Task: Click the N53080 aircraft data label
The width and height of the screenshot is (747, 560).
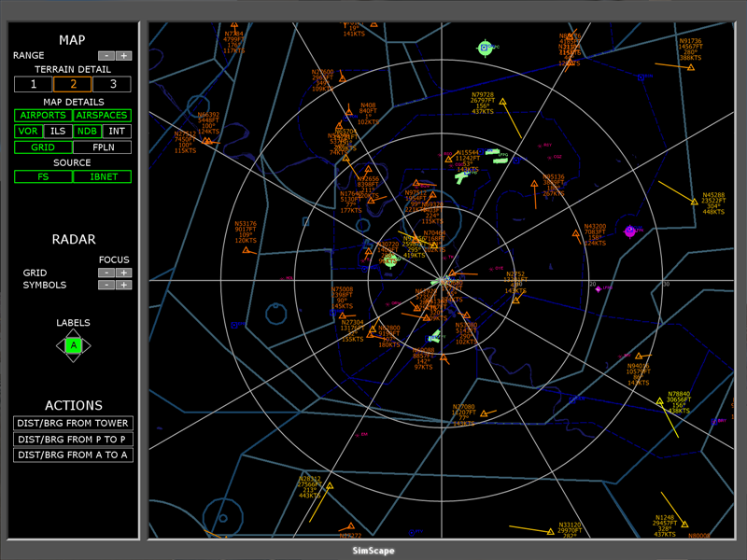Action: click(466, 333)
